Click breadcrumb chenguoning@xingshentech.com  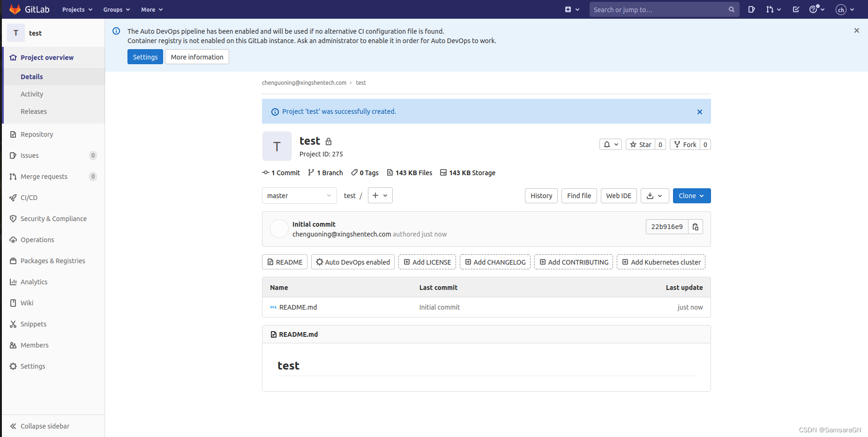[x=304, y=83]
